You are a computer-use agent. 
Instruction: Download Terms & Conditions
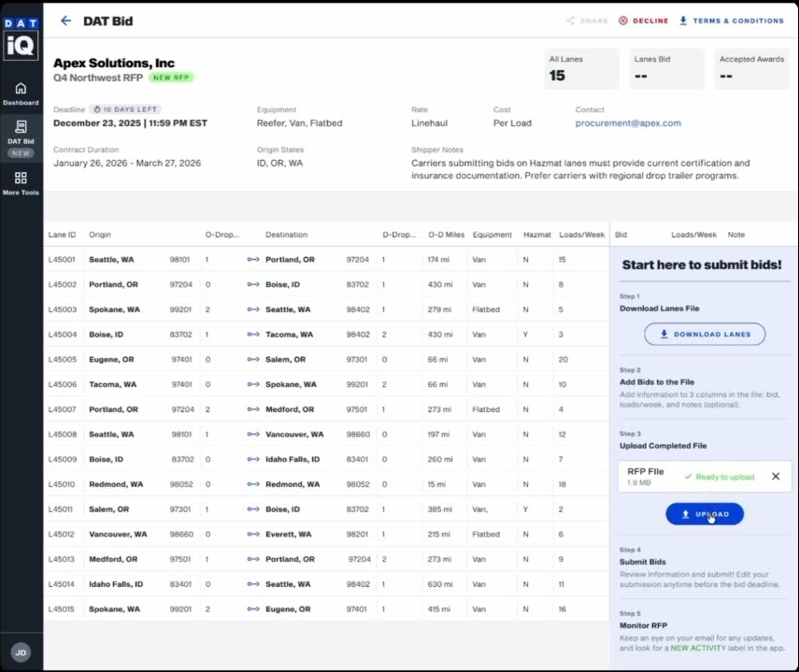pos(731,21)
